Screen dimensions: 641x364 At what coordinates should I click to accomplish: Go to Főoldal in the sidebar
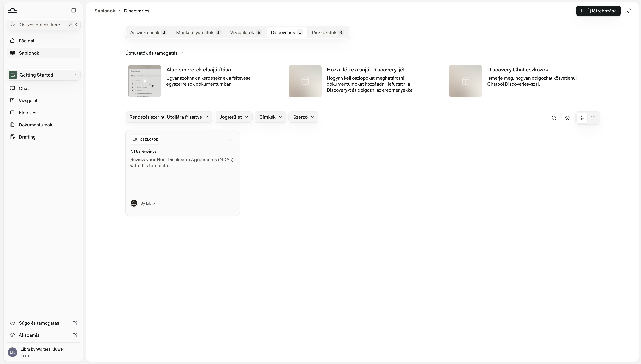tap(44, 41)
